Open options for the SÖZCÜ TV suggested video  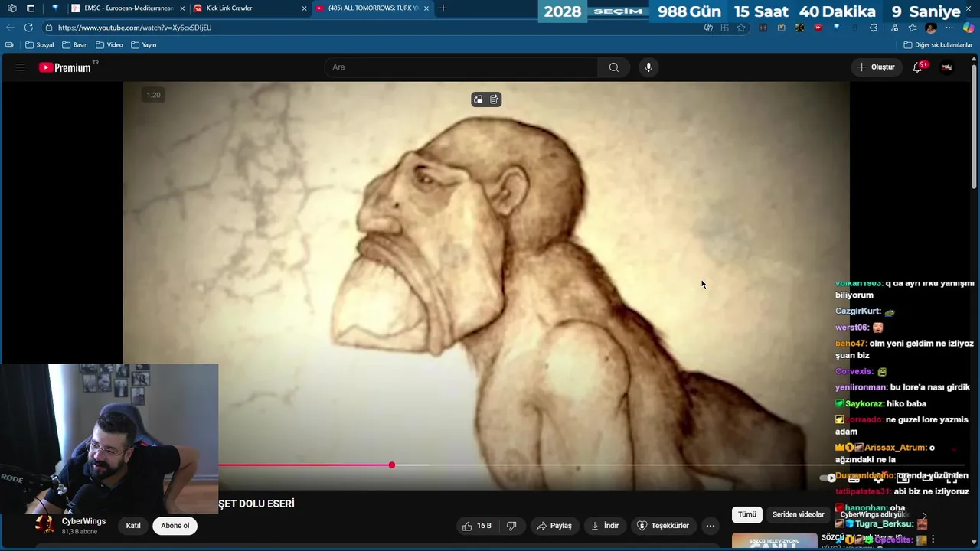(933, 540)
